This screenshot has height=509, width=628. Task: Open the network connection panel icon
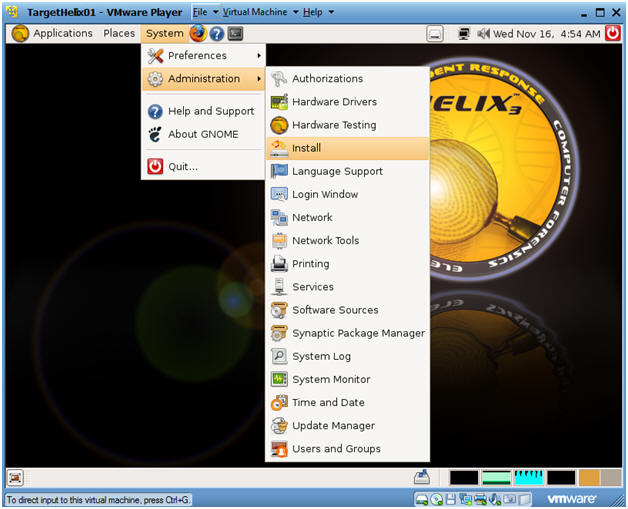(x=464, y=34)
